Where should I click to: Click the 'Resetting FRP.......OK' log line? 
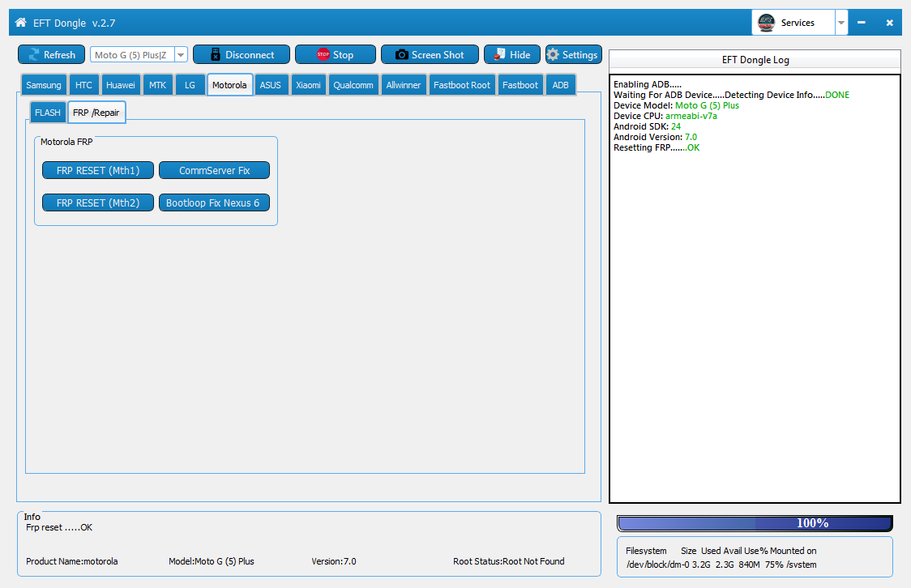coord(657,147)
